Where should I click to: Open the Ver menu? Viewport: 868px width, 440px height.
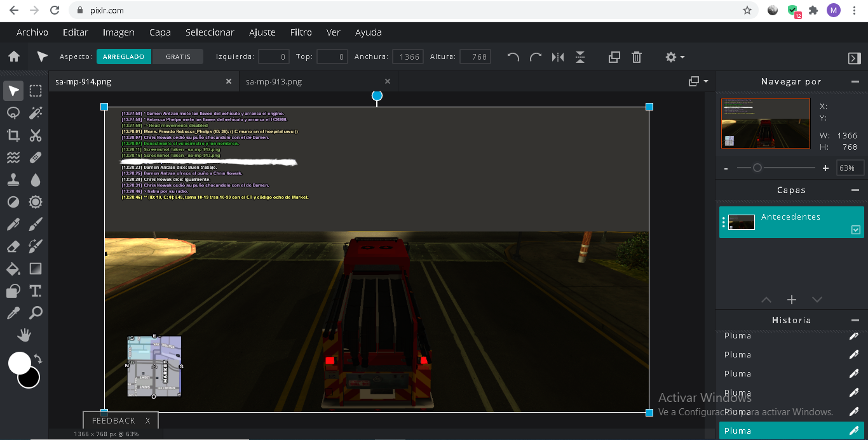pos(334,32)
